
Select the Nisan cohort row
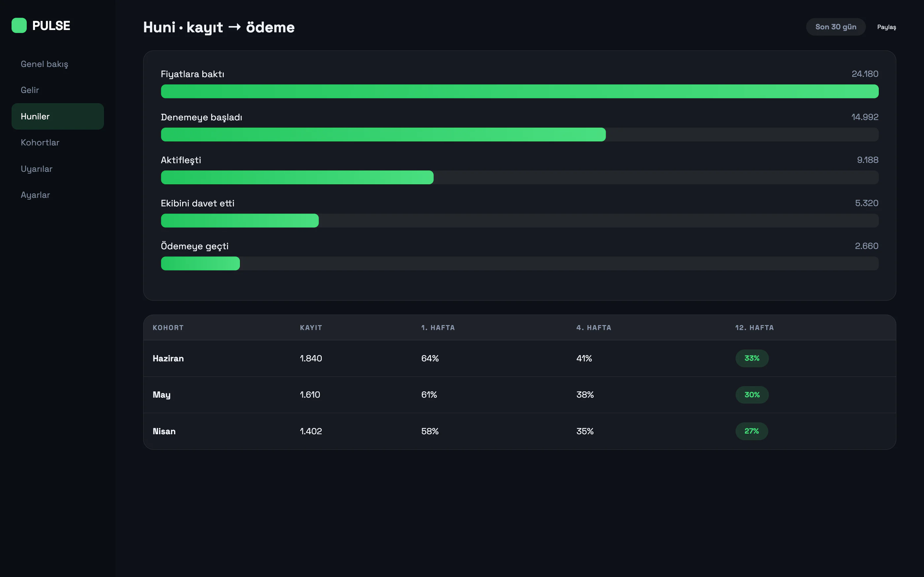(520, 431)
